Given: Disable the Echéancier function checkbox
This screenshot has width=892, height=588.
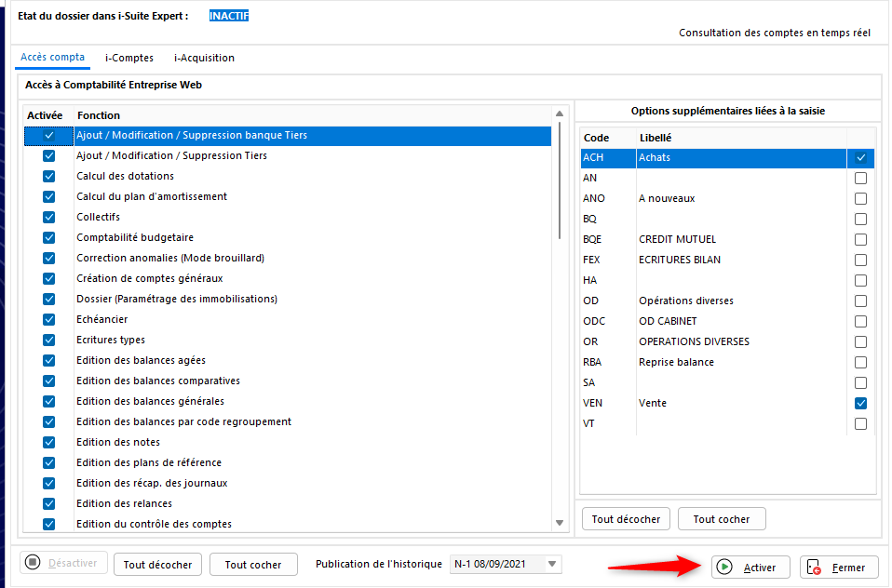Looking at the screenshot, I should click(x=49, y=320).
